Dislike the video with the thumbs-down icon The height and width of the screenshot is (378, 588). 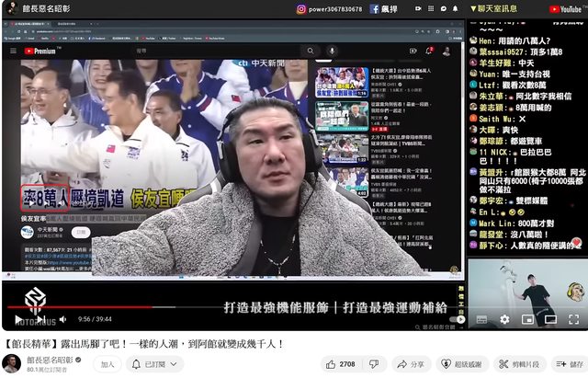[374, 364]
